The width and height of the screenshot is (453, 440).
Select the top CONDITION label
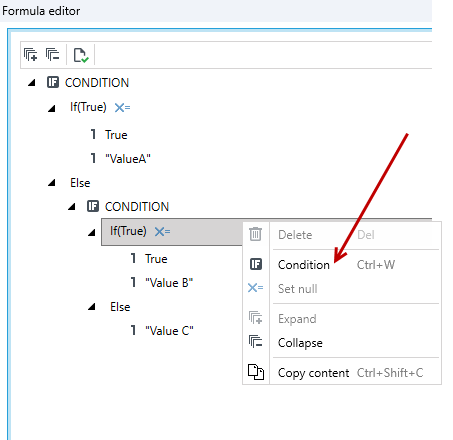click(97, 83)
